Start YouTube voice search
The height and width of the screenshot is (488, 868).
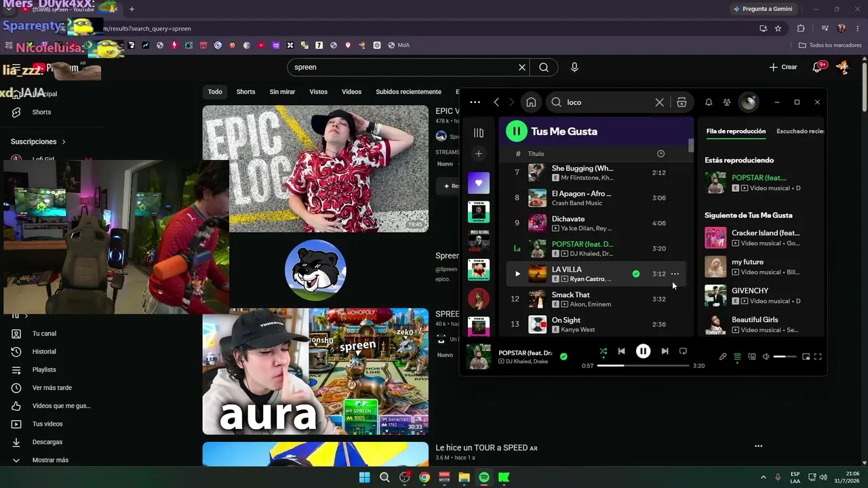tap(574, 67)
